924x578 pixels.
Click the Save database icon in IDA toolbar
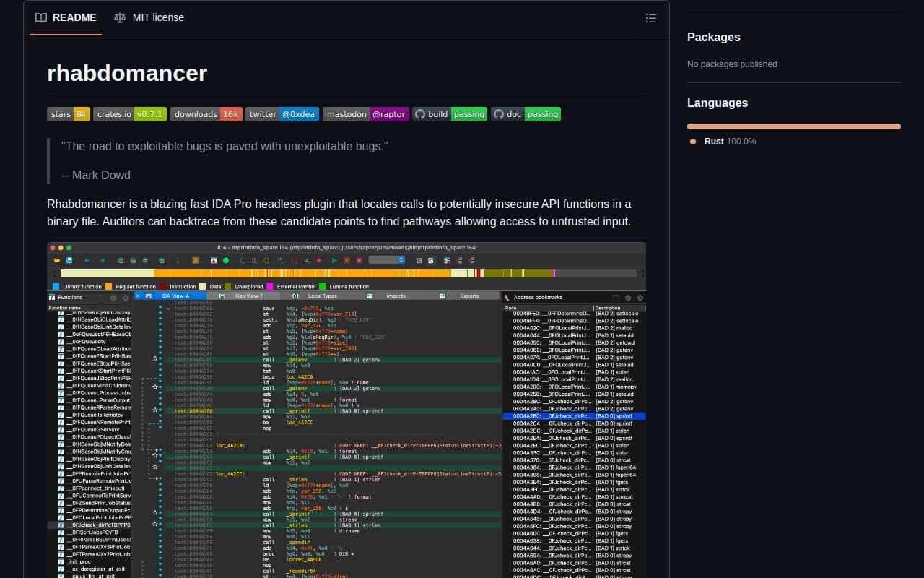pyautogui.click(x=69, y=261)
